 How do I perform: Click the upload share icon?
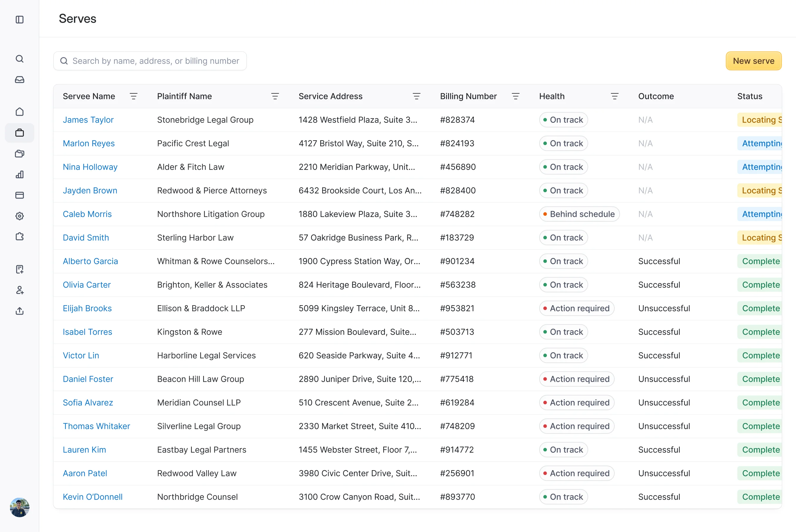[20, 311]
